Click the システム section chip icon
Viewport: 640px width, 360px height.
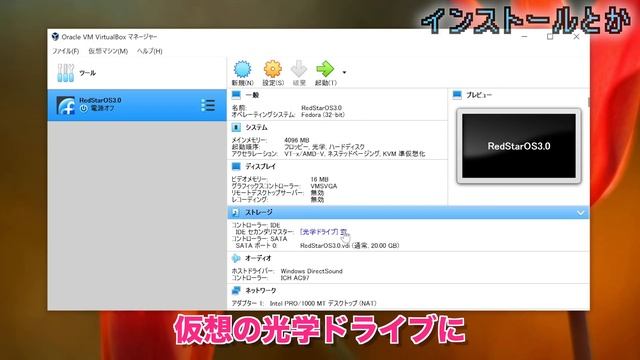236,127
